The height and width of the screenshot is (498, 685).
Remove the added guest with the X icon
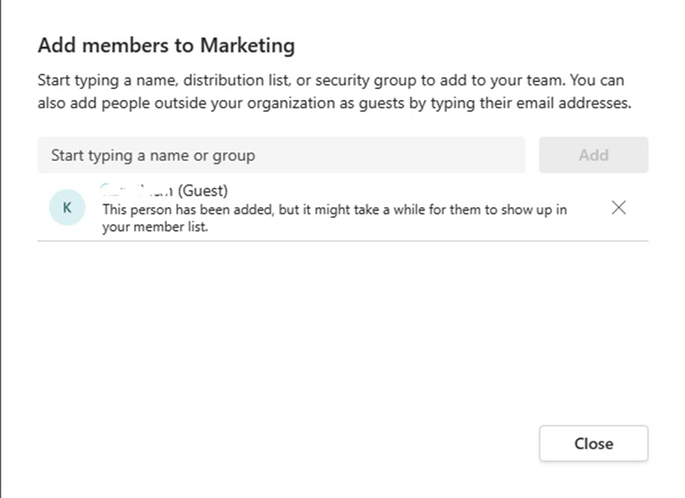619,208
